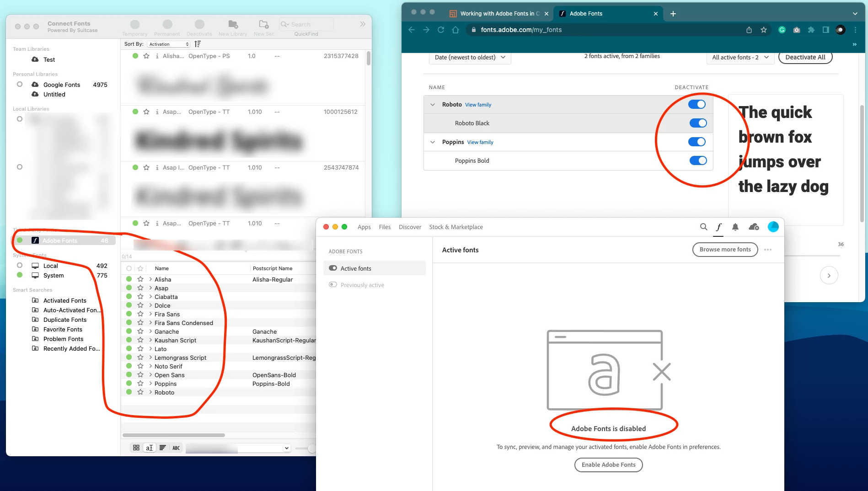Screen dimensions: 868x491
Task: Click the activation circle for Local fonts
Action: click(20, 265)
